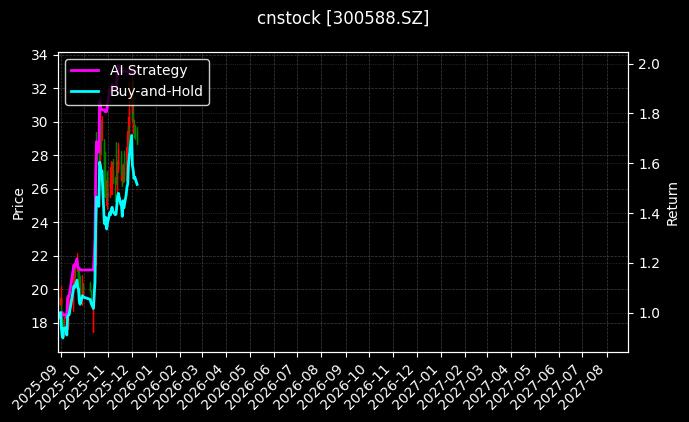Click date label 2025-12
689x422 pixels.
click(106, 387)
